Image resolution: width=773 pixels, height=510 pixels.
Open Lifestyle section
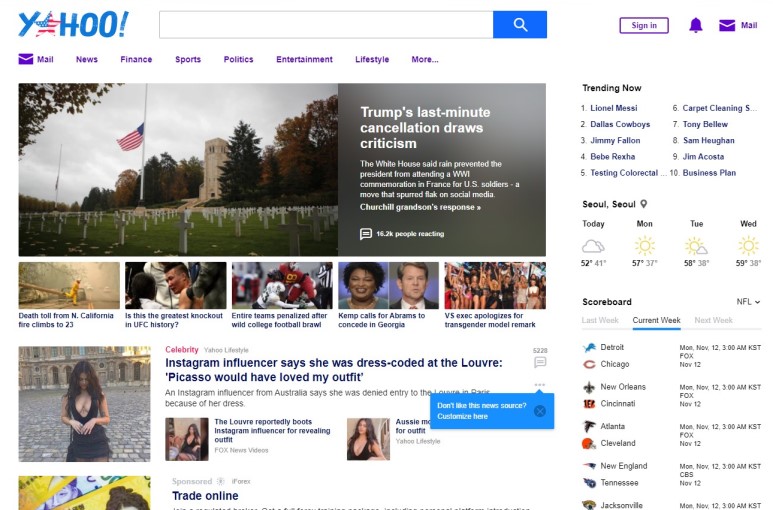372,59
